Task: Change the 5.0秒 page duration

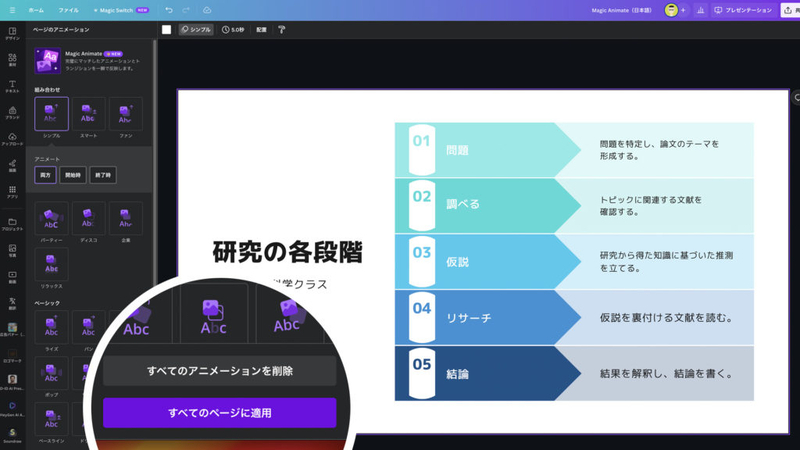Action: [233, 30]
